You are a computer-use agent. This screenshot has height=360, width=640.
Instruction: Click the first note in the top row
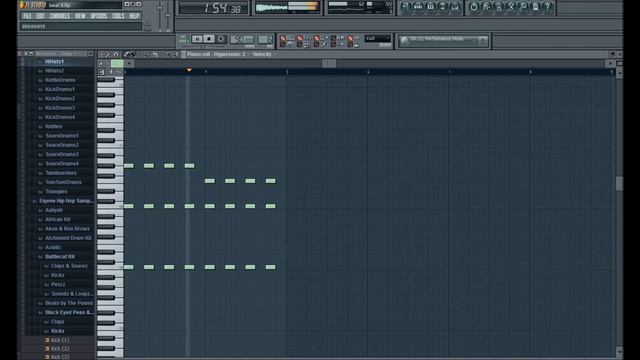(x=129, y=166)
